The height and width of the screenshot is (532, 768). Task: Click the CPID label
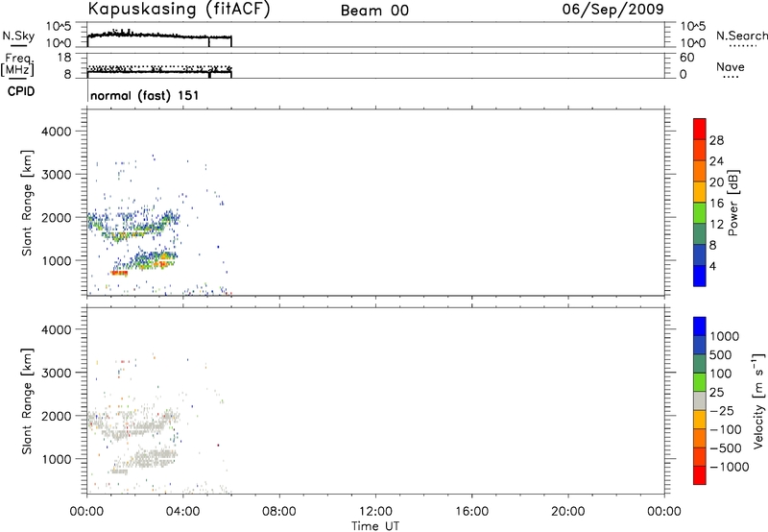[21, 91]
